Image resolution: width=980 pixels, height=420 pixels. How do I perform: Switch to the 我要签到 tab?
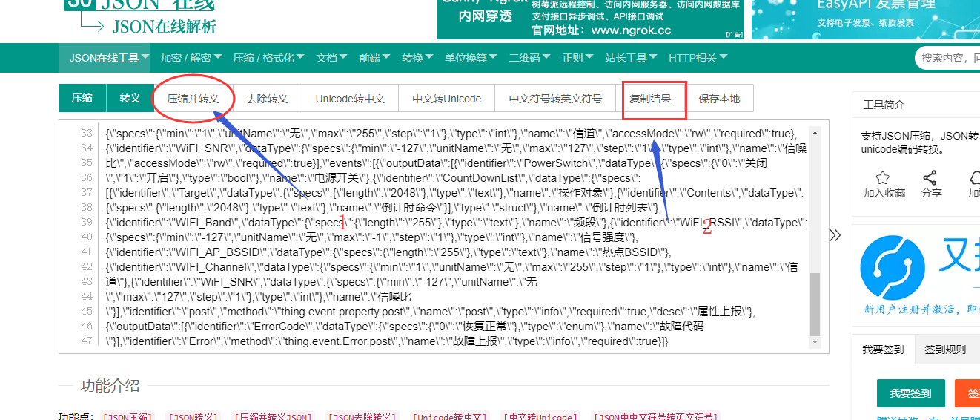(x=883, y=350)
